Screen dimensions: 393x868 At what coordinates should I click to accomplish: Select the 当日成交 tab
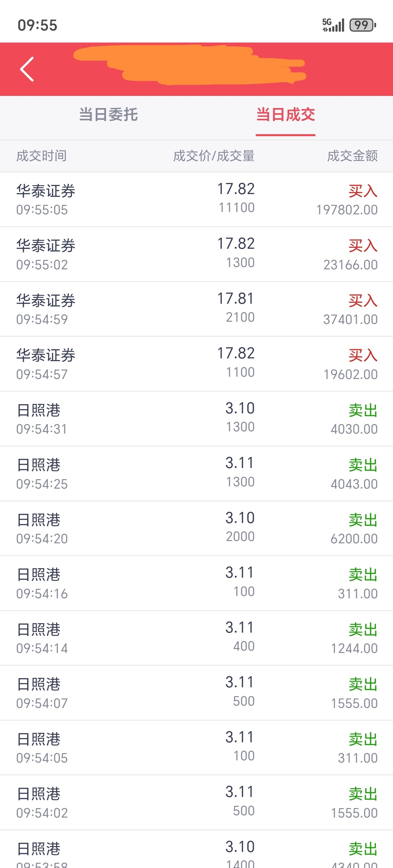286,115
